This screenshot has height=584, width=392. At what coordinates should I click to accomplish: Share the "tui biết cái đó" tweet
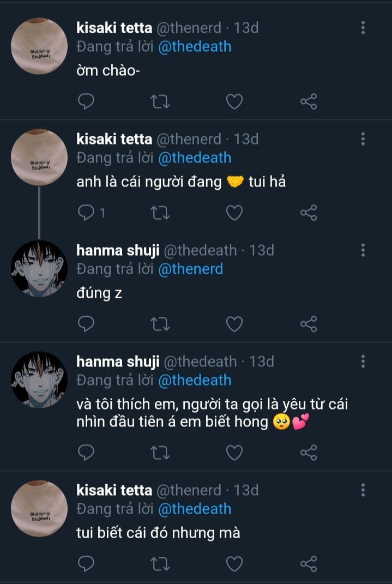[x=309, y=563]
